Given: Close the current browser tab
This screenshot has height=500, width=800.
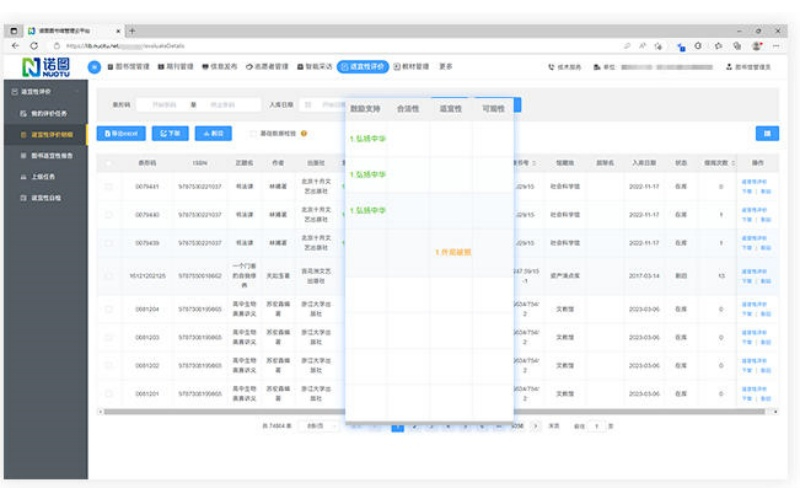Looking at the screenshot, I should (x=118, y=31).
